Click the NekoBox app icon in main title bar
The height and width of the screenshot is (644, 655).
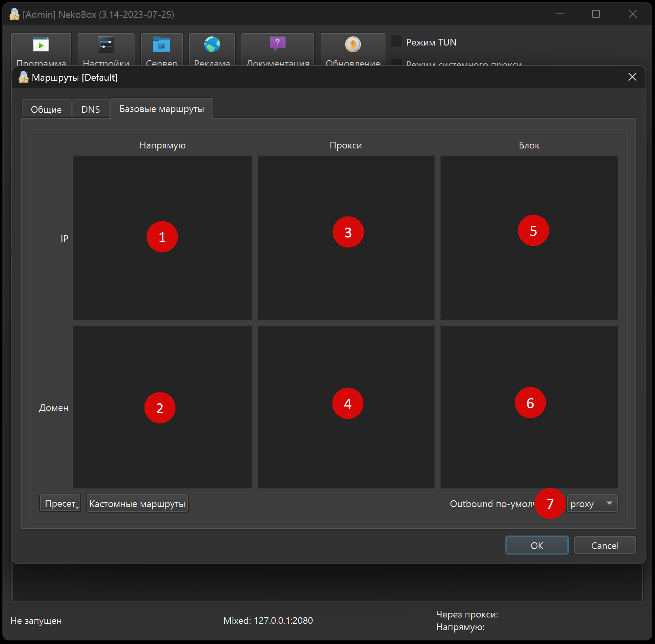(x=15, y=15)
